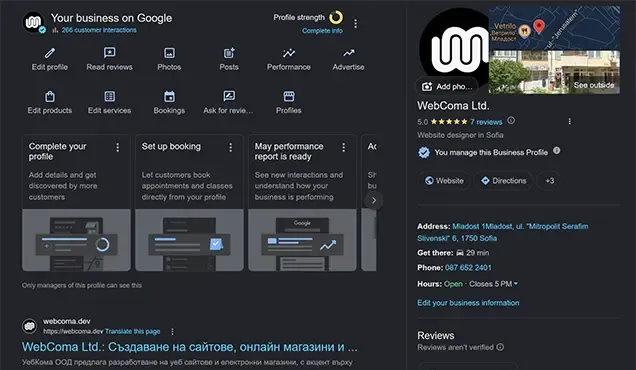This screenshot has width=636, height=370.
Task: Open the Advertise trend icon
Action: coord(348,53)
